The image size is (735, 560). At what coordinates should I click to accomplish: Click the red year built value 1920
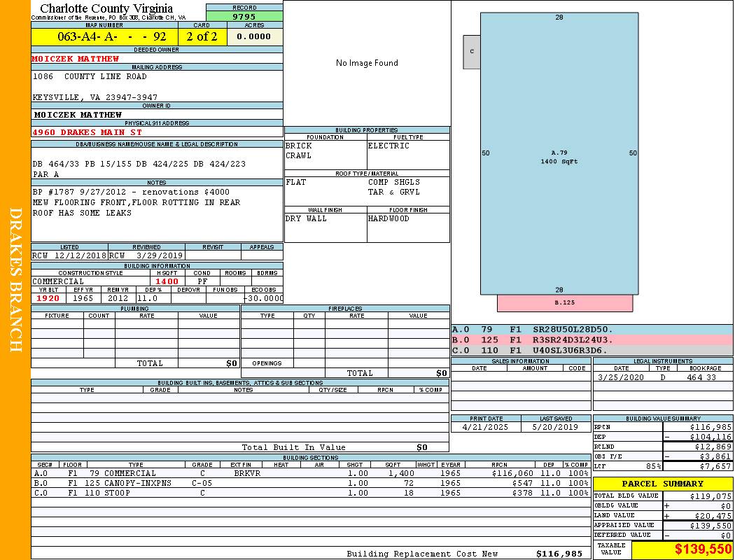point(48,298)
